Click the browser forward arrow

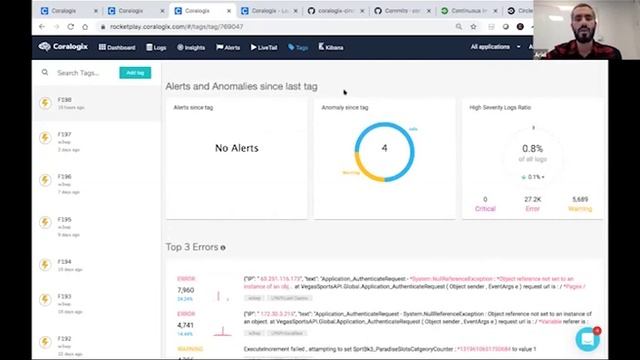point(56,27)
